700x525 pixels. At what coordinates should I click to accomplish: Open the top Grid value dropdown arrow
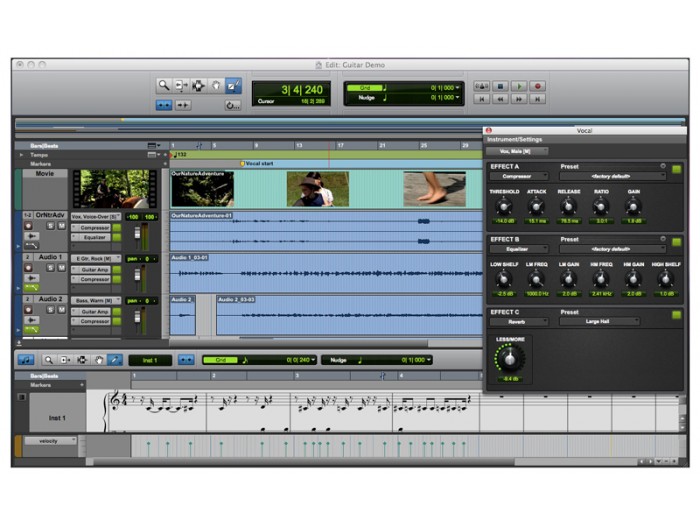click(458, 88)
